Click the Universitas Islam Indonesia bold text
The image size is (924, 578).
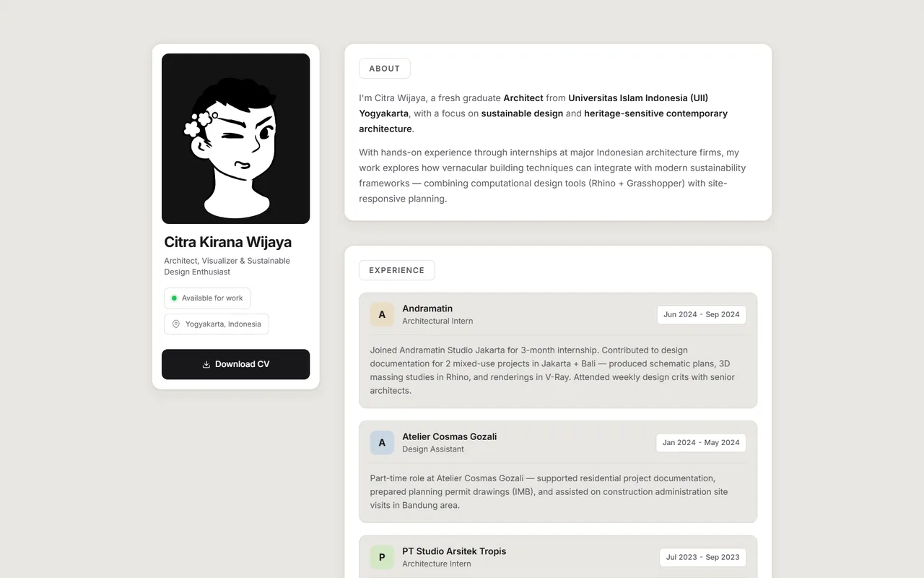[628, 98]
